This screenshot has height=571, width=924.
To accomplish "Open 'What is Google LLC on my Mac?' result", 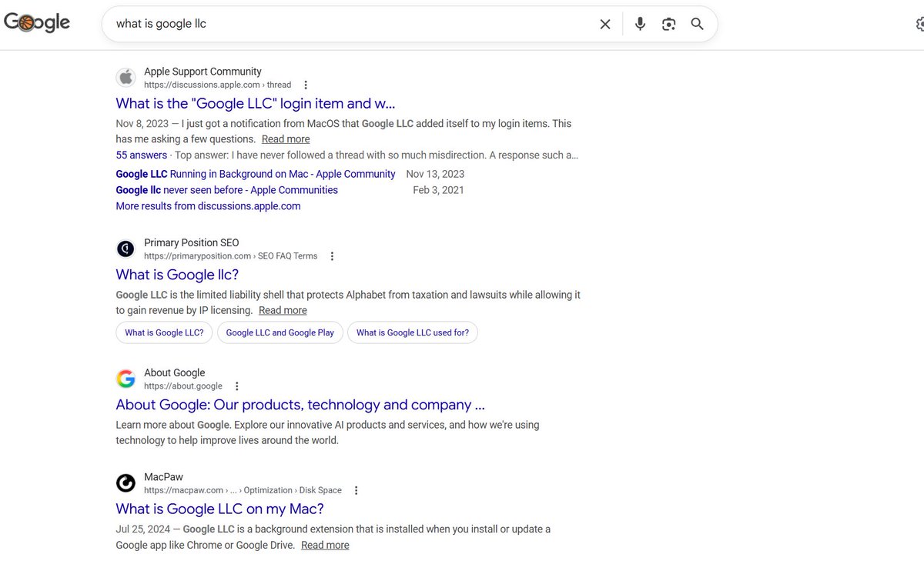I will point(219,509).
